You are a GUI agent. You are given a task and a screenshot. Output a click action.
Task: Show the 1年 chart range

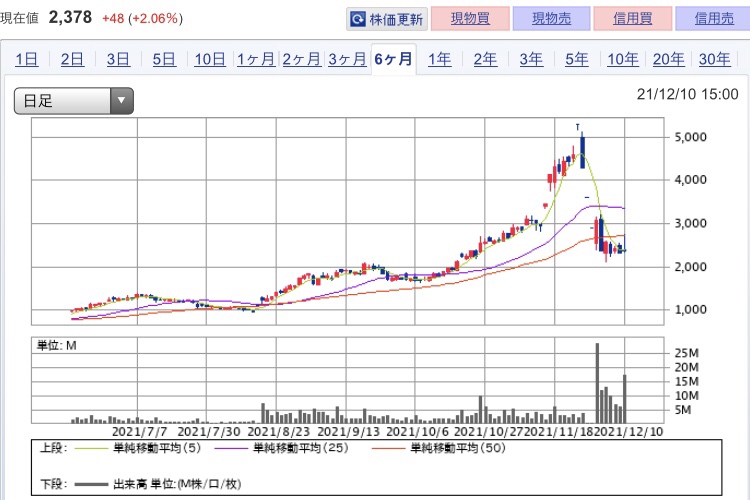[439, 59]
